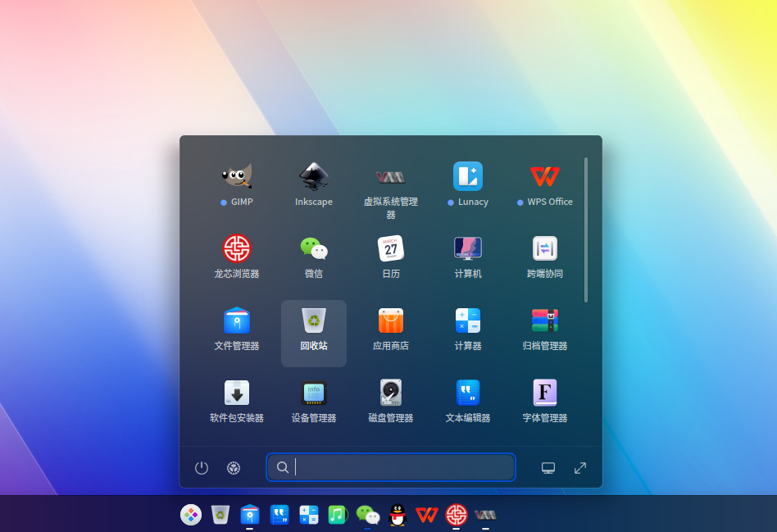
Task: Launch 跨端协同 app
Action: coord(544,257)
